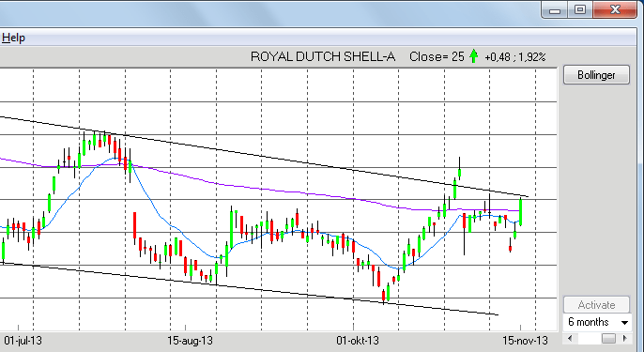Click the ROYAL DUTCH SHELL-A title text
This screenshot has width=644, height=352.
[x=323, y=56]
